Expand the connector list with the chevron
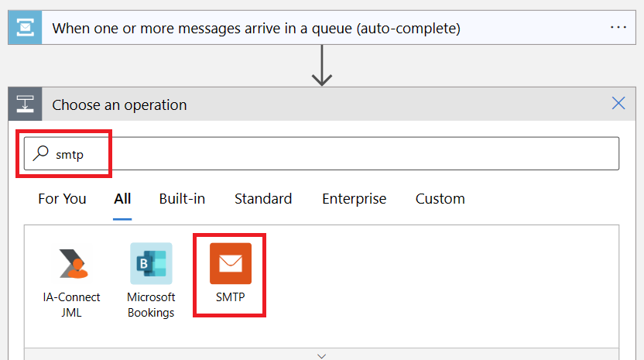Viewport: 644px width, 360px height. (x=321, y=355)
